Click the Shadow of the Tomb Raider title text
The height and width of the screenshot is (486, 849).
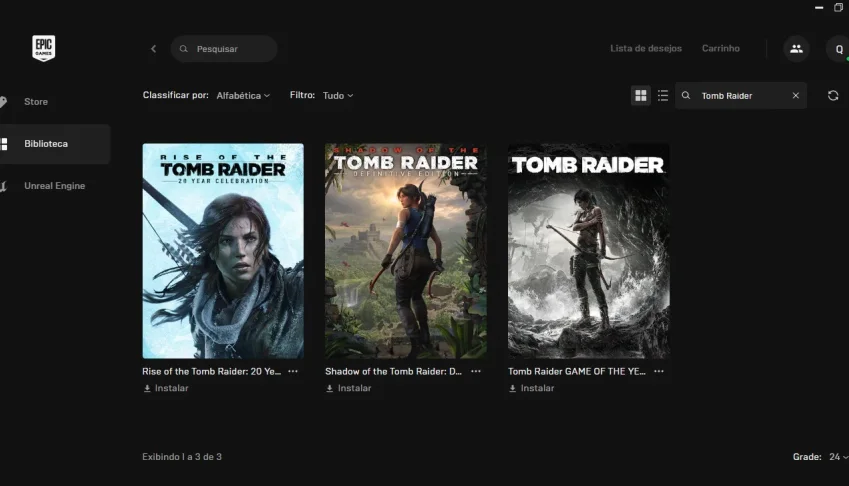point(393,371)
